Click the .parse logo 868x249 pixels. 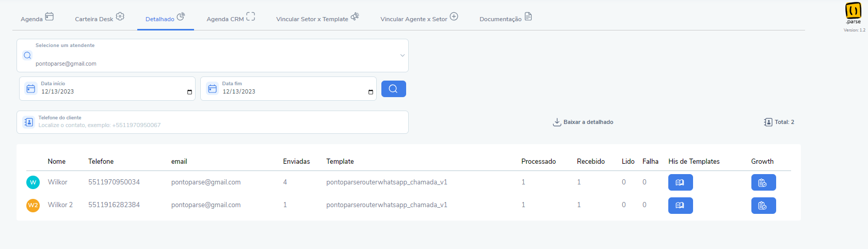(853, 13)
